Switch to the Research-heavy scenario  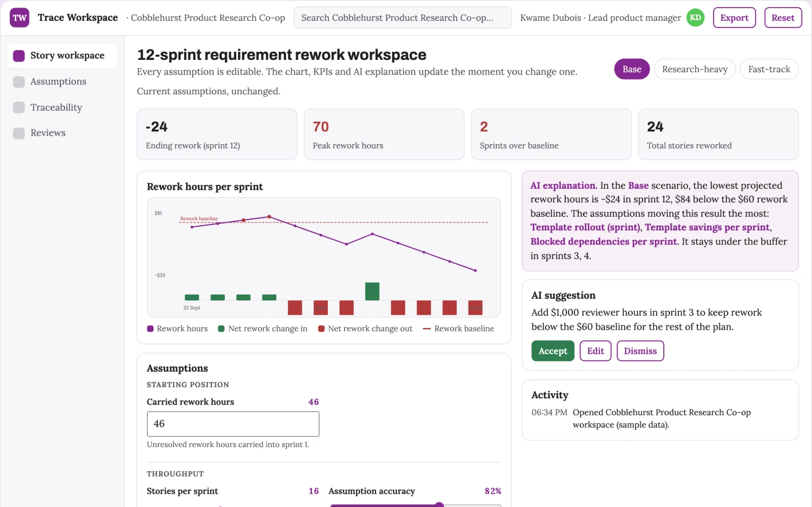click(x=695, y=69)
